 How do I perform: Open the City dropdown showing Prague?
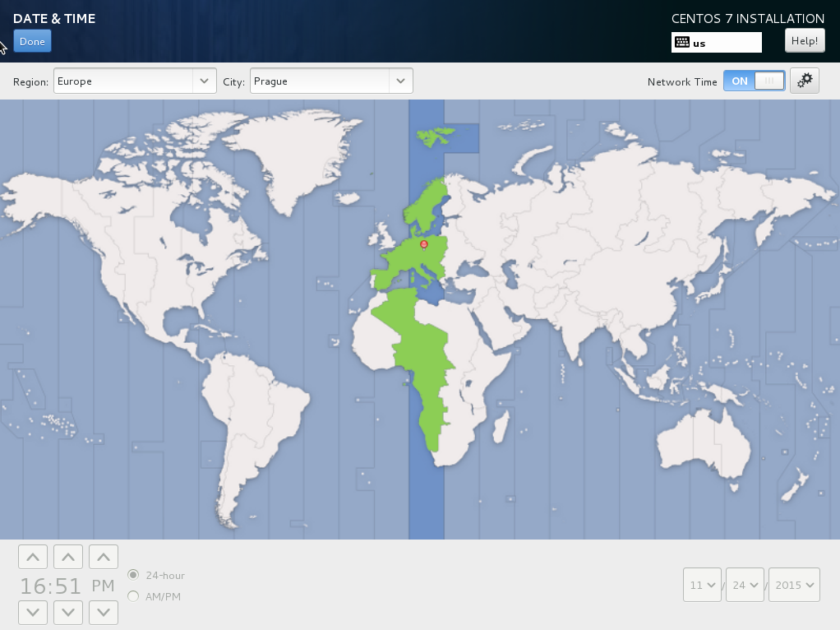[x=330, y=81]
